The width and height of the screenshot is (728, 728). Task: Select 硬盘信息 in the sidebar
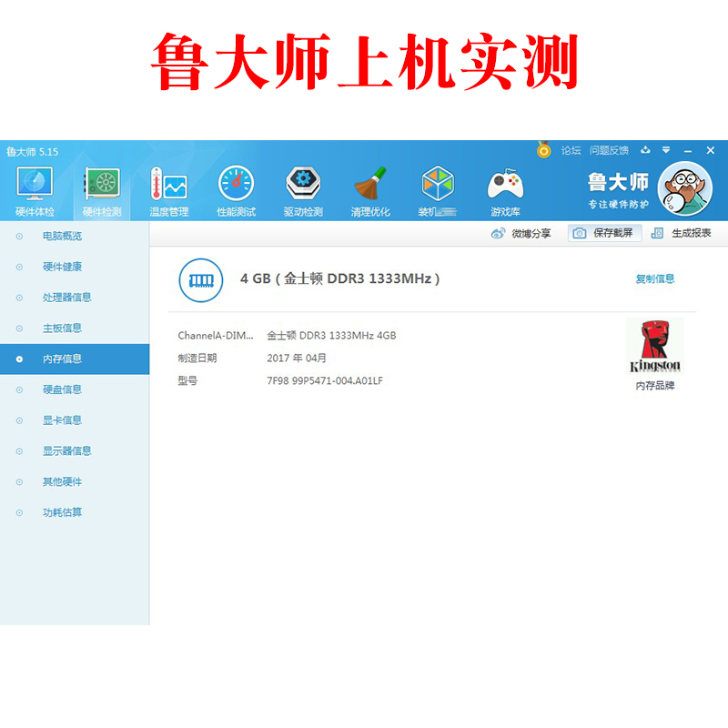coord(75,389)
